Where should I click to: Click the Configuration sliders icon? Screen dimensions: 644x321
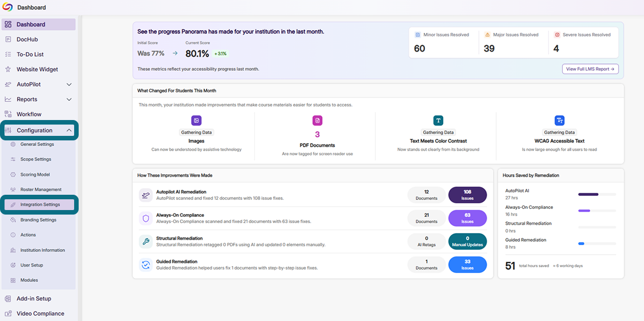click(x=8, y=130)
